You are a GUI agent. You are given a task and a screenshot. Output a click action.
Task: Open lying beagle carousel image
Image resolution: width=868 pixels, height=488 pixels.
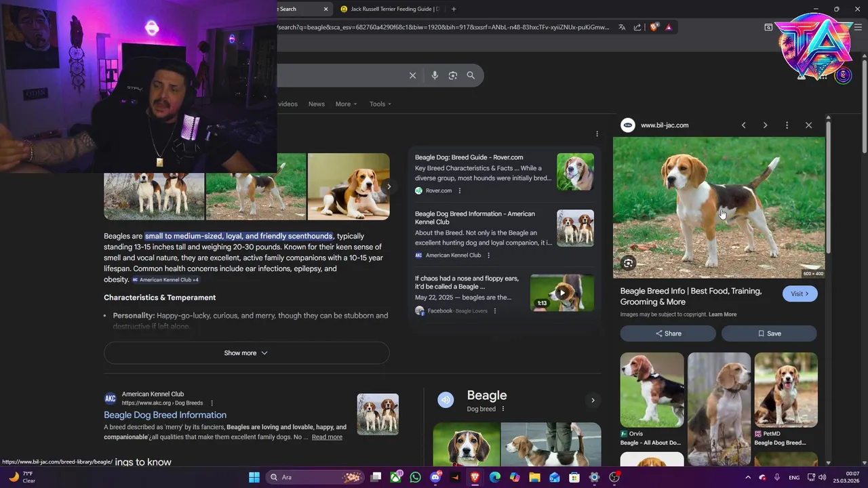tap(349, 187)
